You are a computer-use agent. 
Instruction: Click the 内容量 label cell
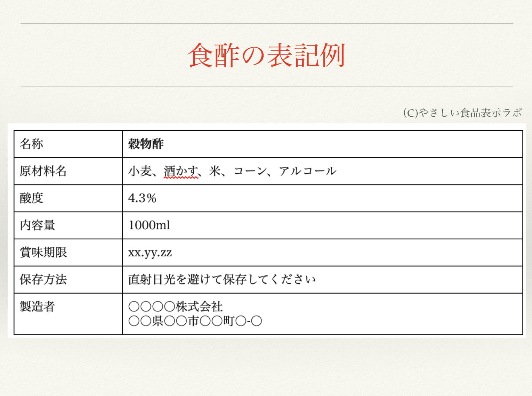coord(68,225)
